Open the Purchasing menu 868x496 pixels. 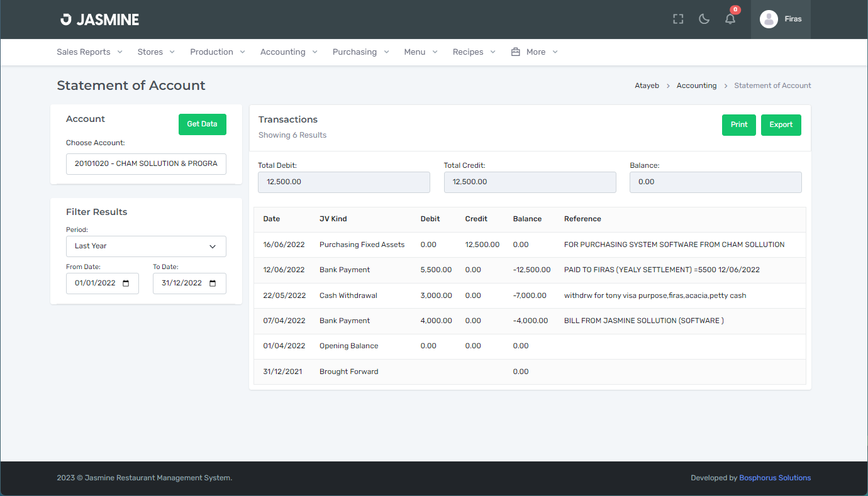click(x=361, y=52)
